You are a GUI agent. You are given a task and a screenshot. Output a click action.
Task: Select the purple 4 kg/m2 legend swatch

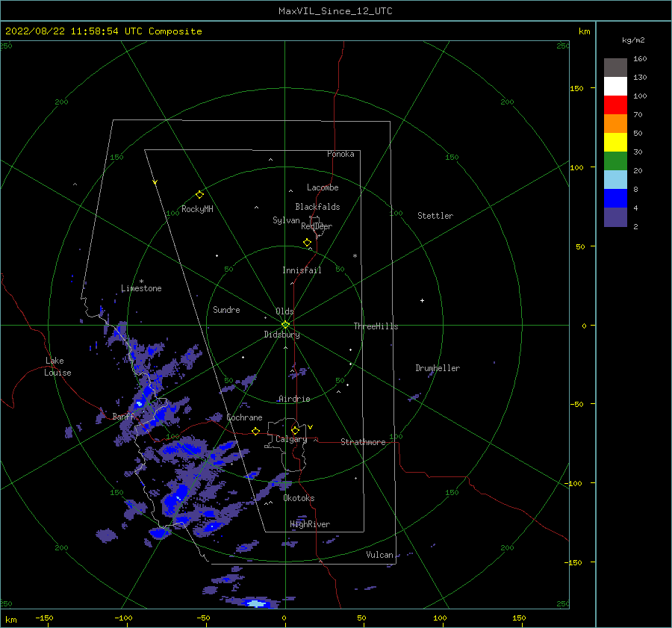click(x=615, y=217)
